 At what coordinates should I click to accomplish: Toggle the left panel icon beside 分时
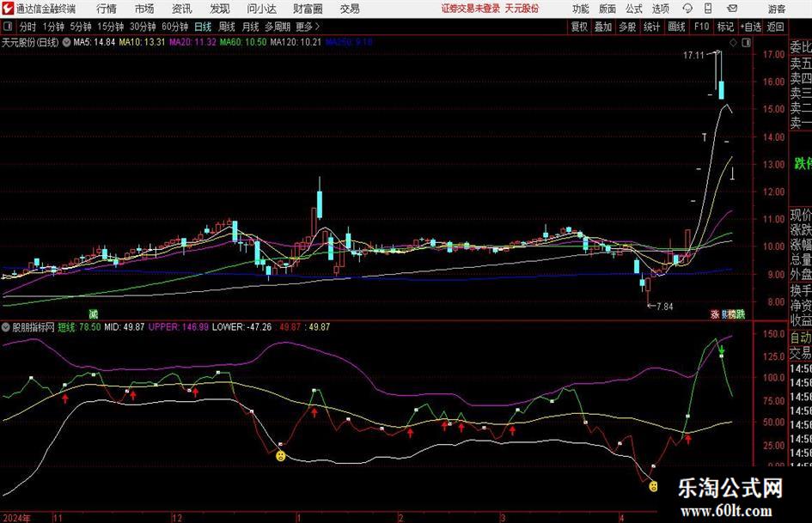(8, 27)
